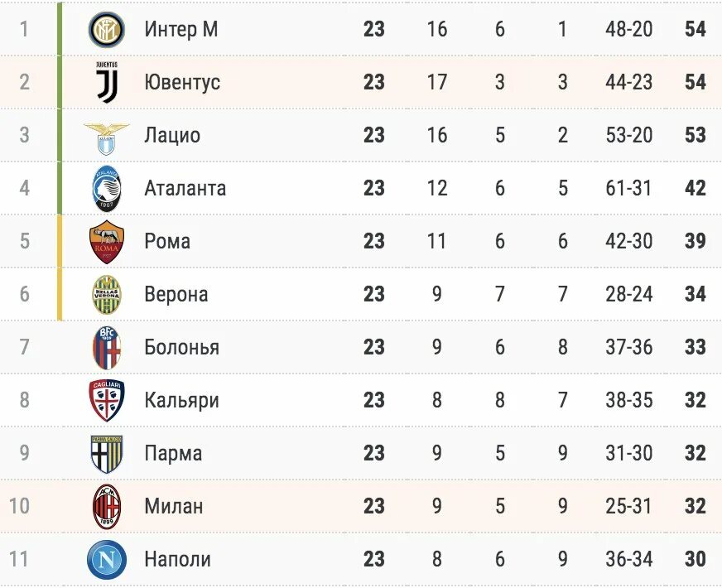The image size is (722, 588).
Task: Open the Аталанта team page
Action: [185, 188]
